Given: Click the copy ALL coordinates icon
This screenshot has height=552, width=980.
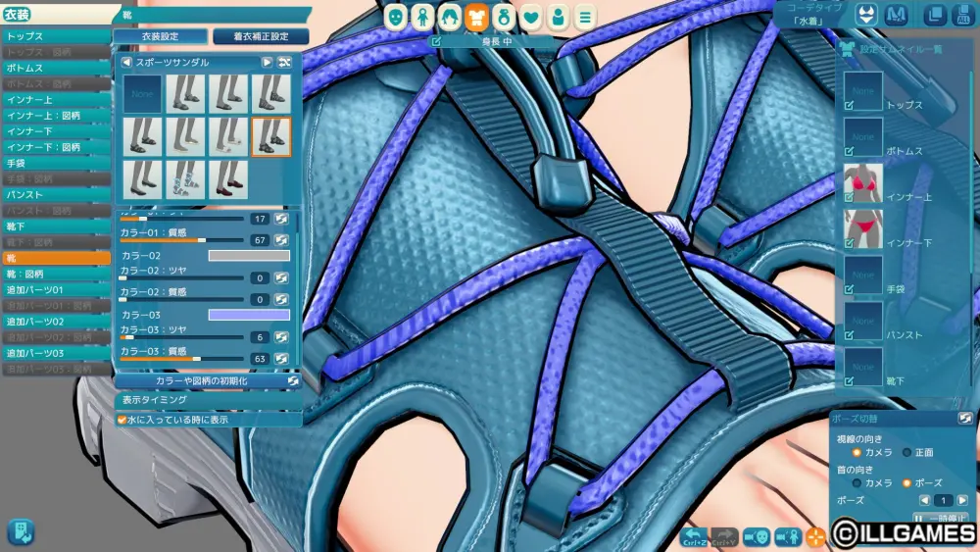Looking at the screenshot, I should point(963,15).
